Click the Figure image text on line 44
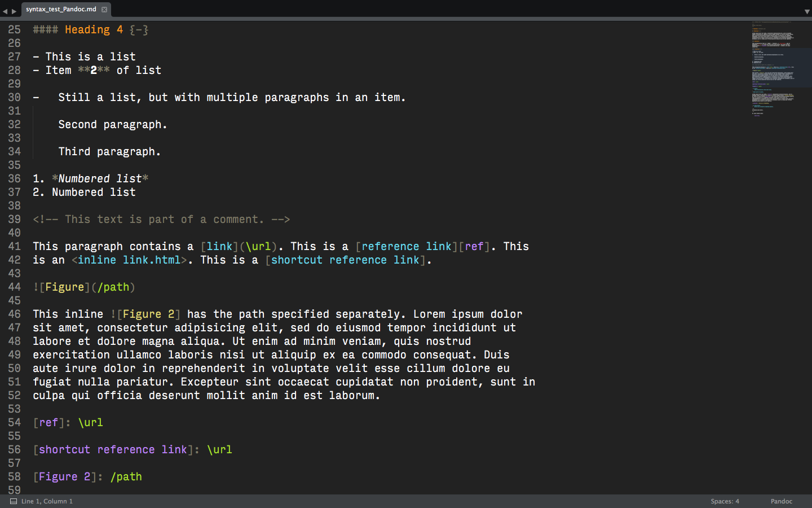Image resolution: width=812 pixels, height=508 pixels. (64, 287)
